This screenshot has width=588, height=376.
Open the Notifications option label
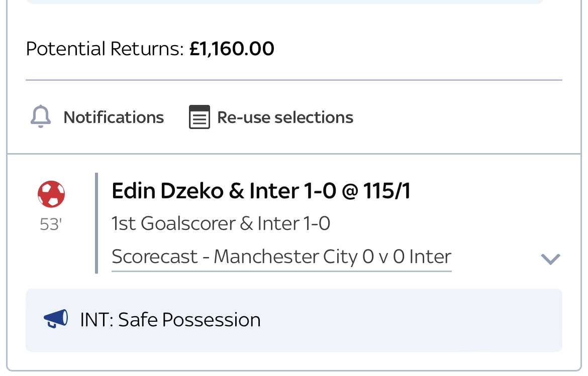pos(114,117)
